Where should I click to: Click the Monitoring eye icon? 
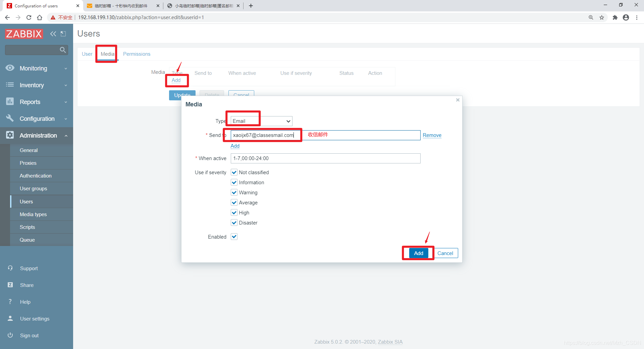pyautogui.click(x=10, y=68)
